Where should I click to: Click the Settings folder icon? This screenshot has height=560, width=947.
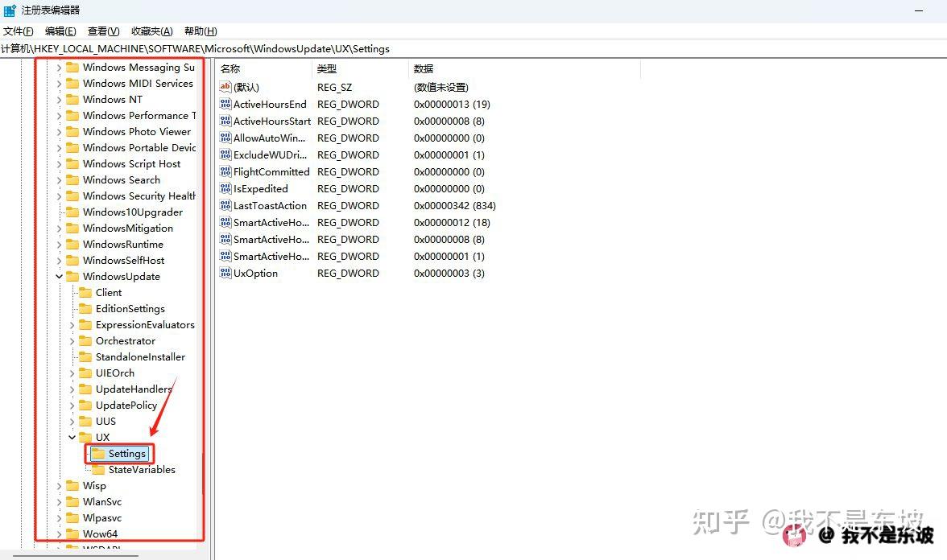[98, 454]
